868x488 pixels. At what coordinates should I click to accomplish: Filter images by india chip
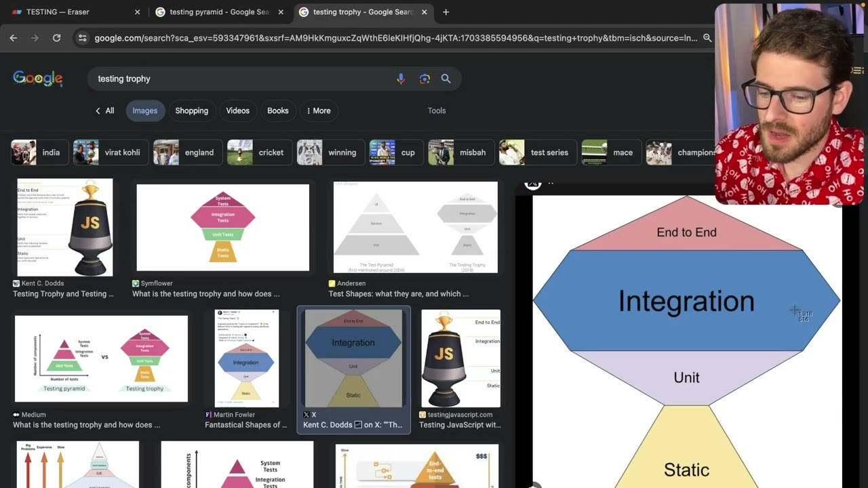(x=39, y=152)
